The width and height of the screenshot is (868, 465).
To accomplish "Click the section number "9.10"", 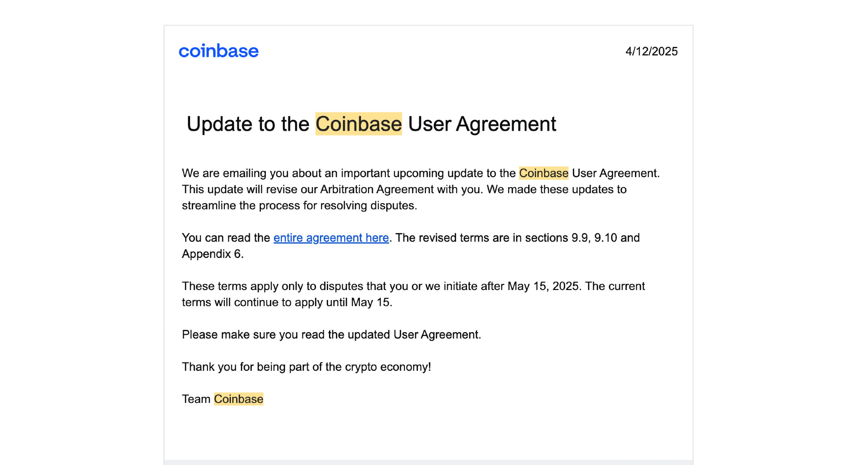I will pyautogui.click(x=605, y=238).
